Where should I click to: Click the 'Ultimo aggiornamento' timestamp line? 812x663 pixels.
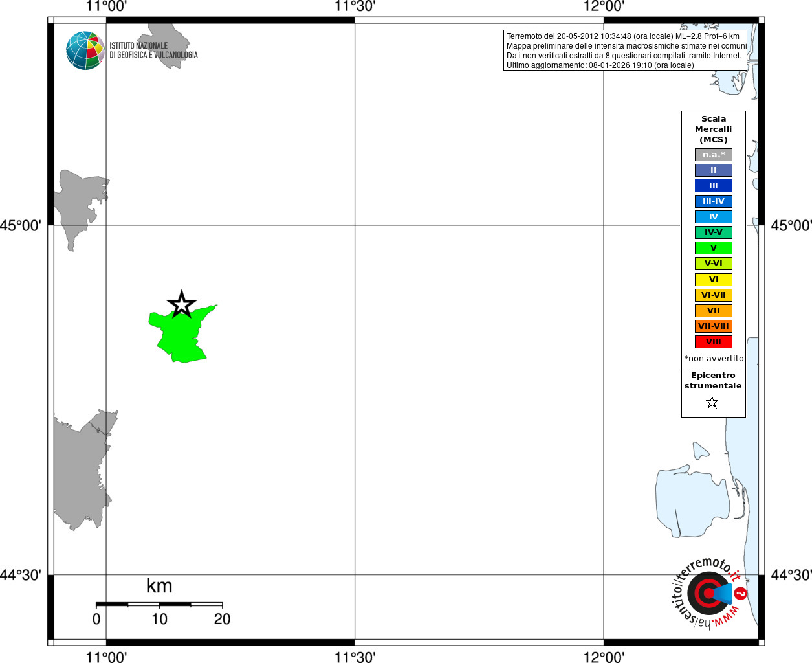pos(600,65)
